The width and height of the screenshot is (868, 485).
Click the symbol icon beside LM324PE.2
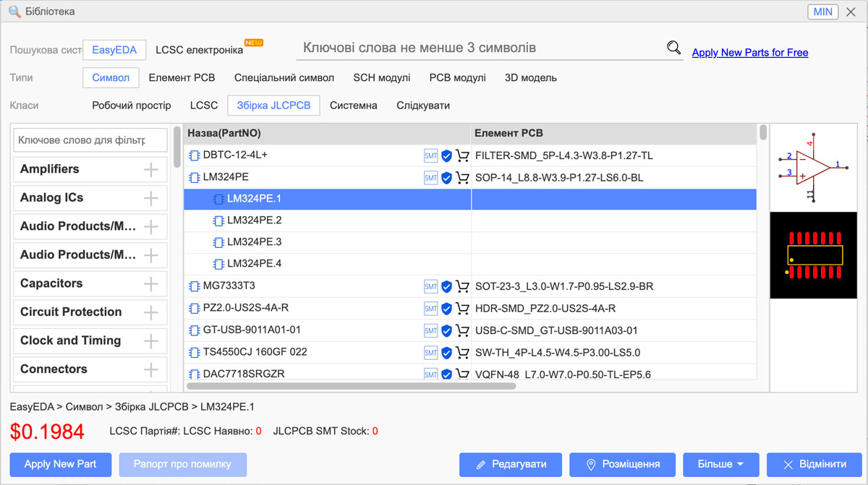click(218, 220)
